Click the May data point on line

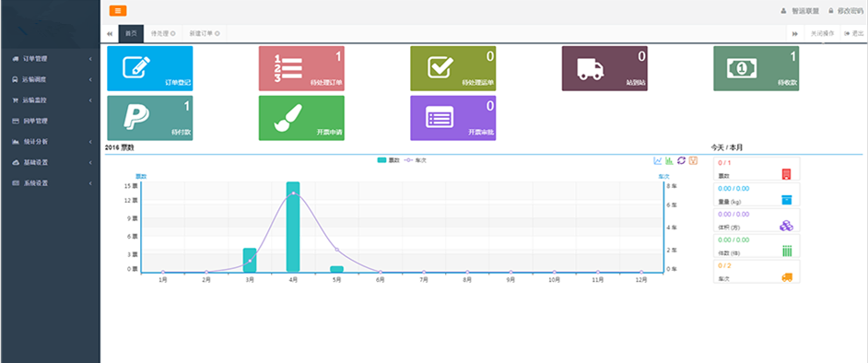pos(336,250)
